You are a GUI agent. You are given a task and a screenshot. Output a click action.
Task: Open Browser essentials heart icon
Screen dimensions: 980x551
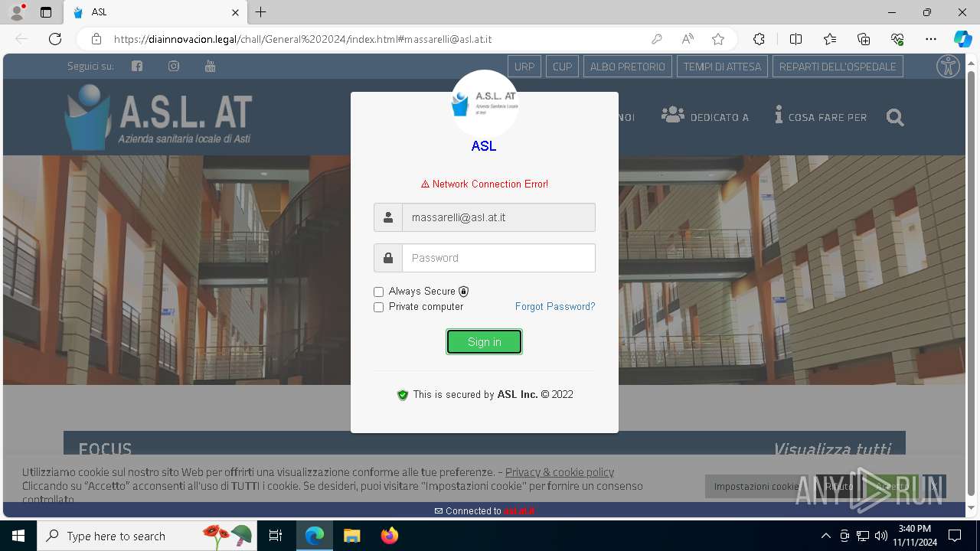pyautogui.click(x=897, y=39)
